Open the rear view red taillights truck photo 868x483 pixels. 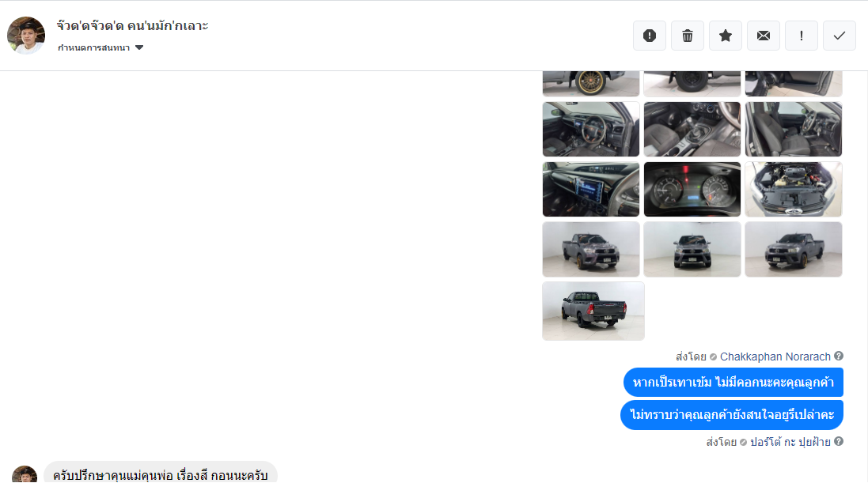[x=593, y=311]
